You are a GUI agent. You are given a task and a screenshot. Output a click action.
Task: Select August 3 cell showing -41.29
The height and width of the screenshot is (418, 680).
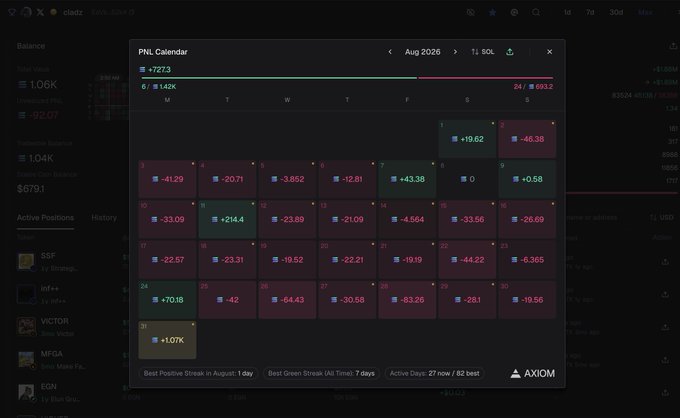(167, 179)
